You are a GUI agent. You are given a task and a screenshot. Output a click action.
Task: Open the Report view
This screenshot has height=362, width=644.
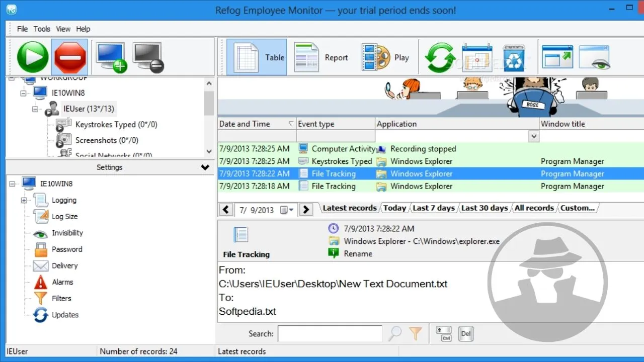321,57
